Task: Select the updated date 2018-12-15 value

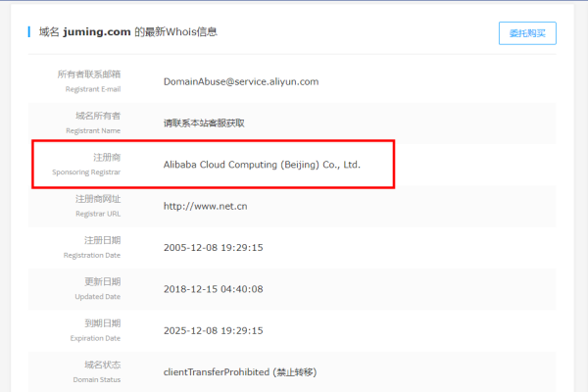Action: click(x=213, y=289)
